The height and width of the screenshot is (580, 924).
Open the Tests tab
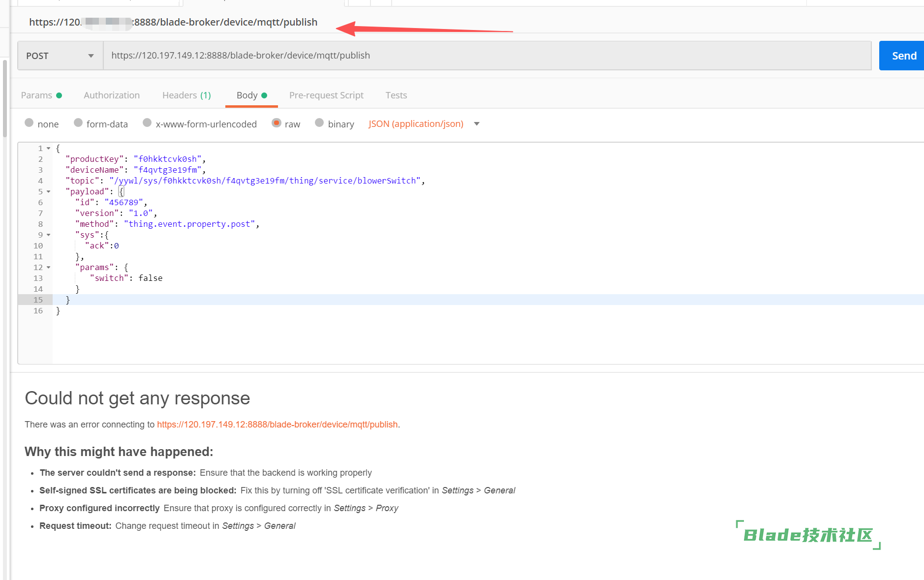pyautogui.click(x=396, y=95)
